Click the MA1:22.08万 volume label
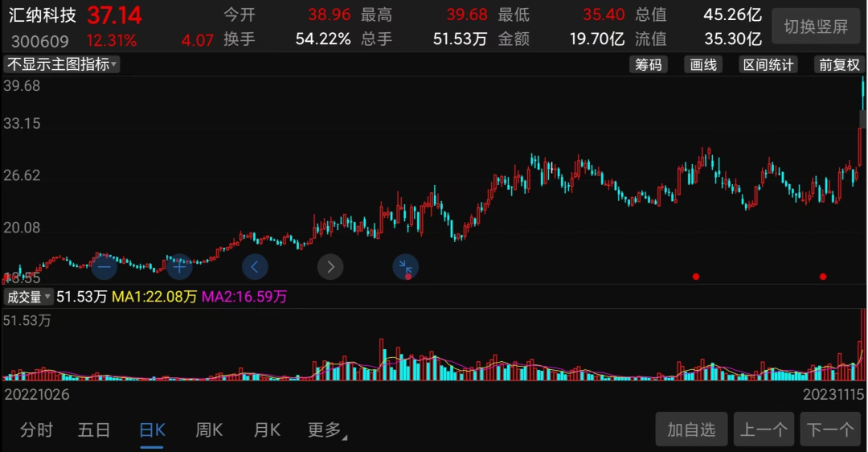The image size is (868, 452). click(154, 297)
